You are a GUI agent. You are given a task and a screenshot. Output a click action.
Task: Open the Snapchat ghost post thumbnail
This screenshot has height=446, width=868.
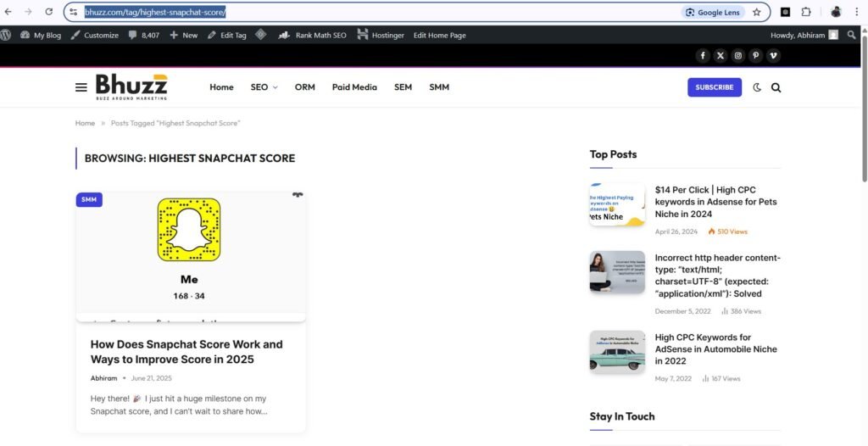[x=191, y=257]
